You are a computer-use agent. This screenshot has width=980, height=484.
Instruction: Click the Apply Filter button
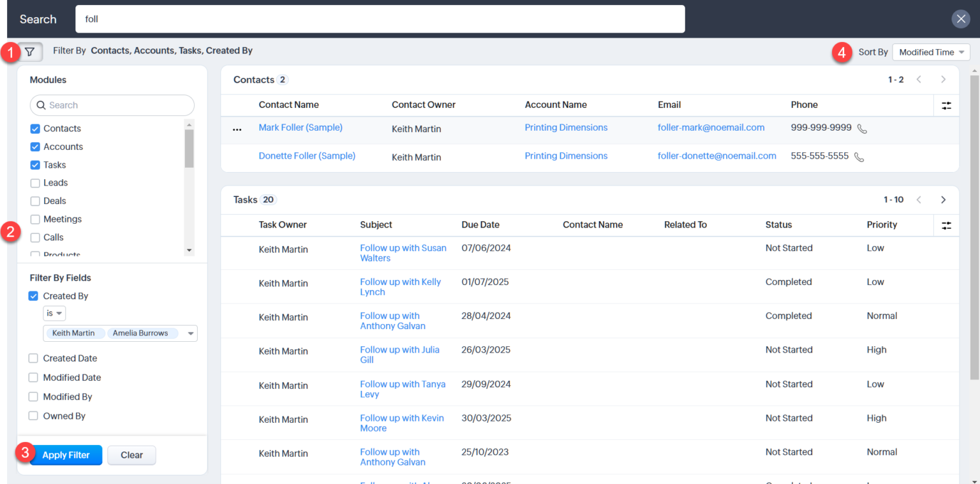point(66,455)
